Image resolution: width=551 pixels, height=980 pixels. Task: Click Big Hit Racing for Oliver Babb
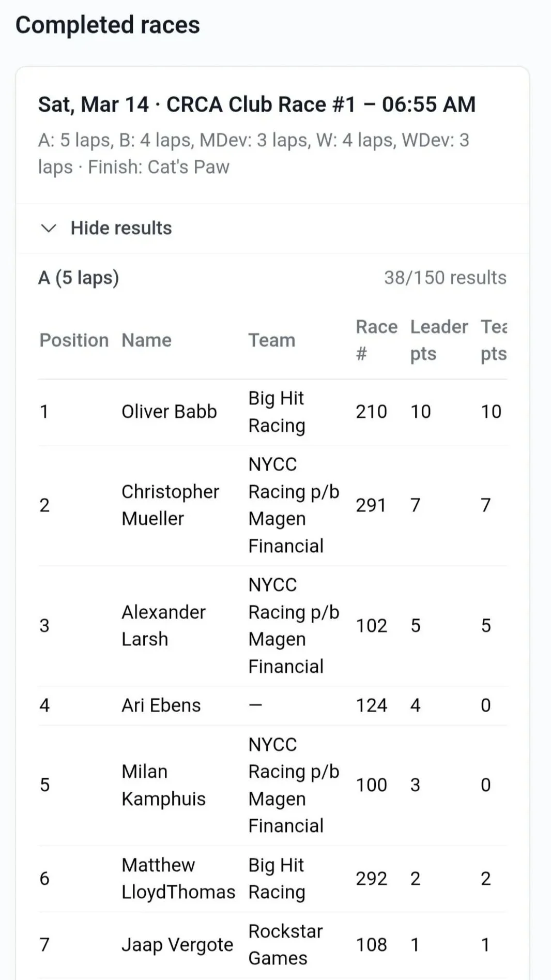click(x=277, y=412)
